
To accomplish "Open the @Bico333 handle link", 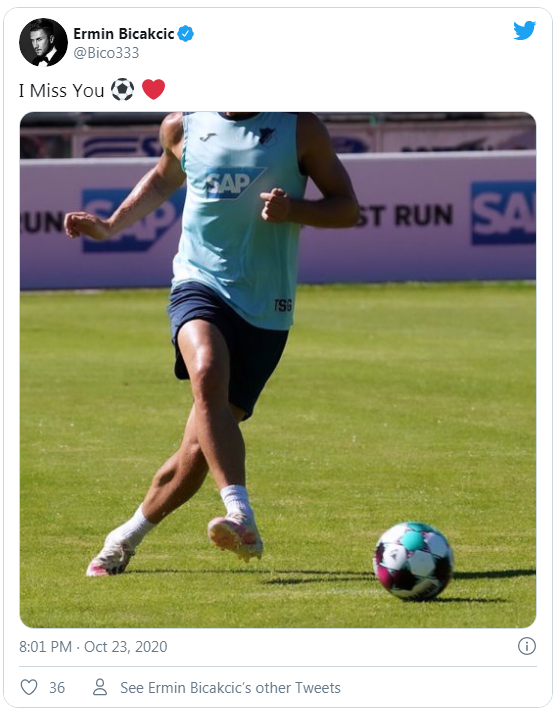I will point(106,53).
